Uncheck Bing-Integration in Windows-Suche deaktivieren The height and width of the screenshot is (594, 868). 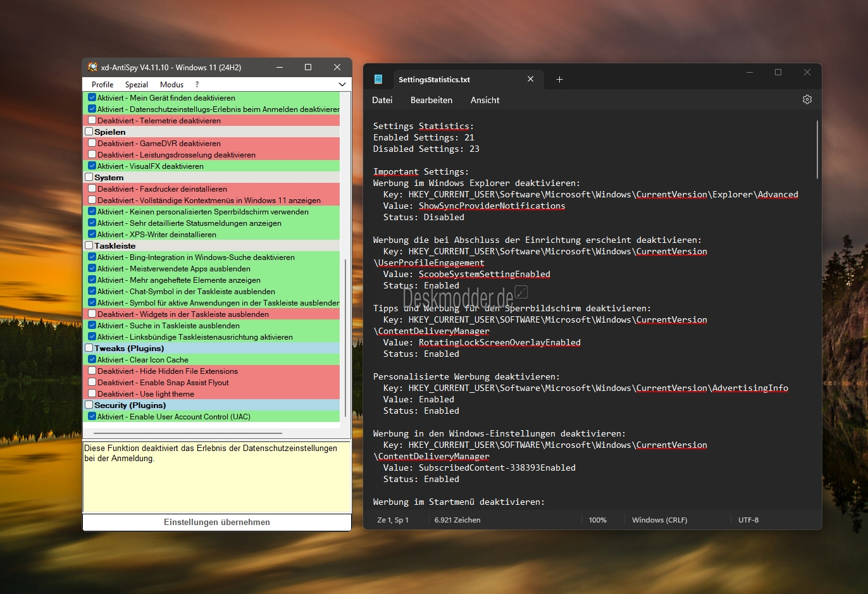coord(92,257)
